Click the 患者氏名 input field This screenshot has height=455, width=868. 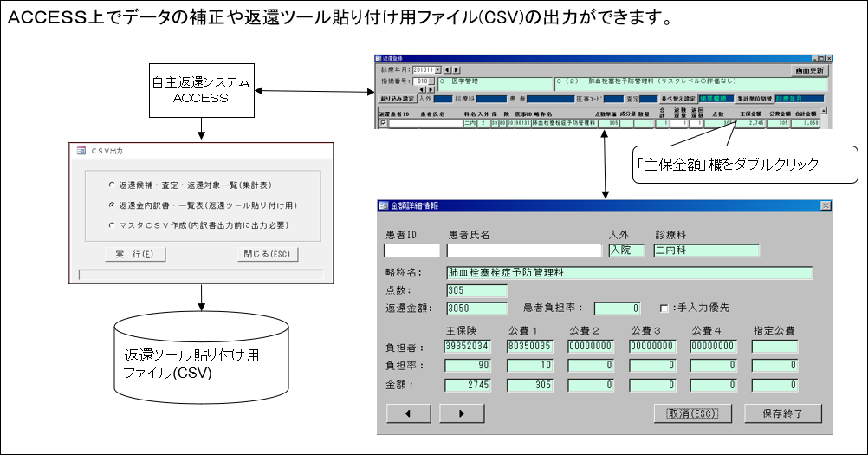(x=524, y=250)
